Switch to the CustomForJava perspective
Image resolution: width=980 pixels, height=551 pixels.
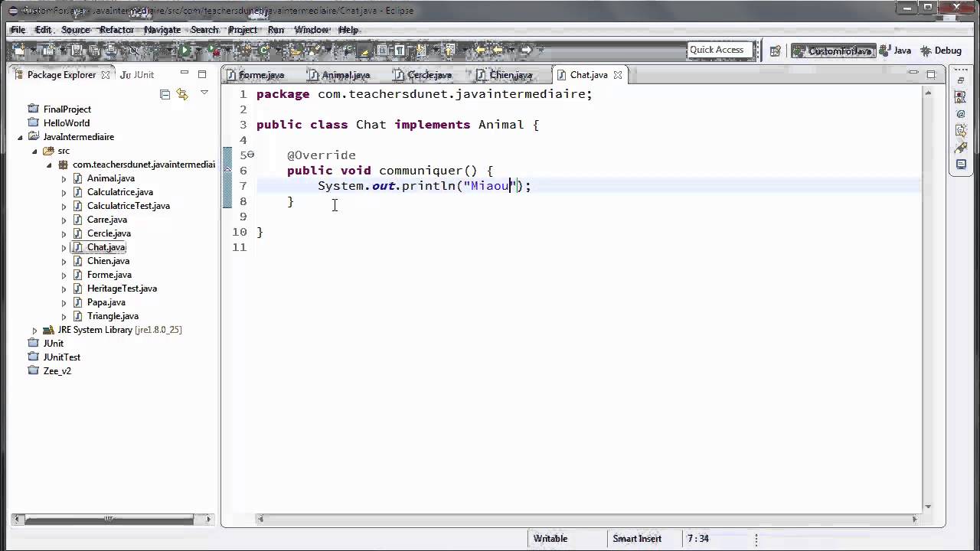pyautogui.click(x=833, y=51)
